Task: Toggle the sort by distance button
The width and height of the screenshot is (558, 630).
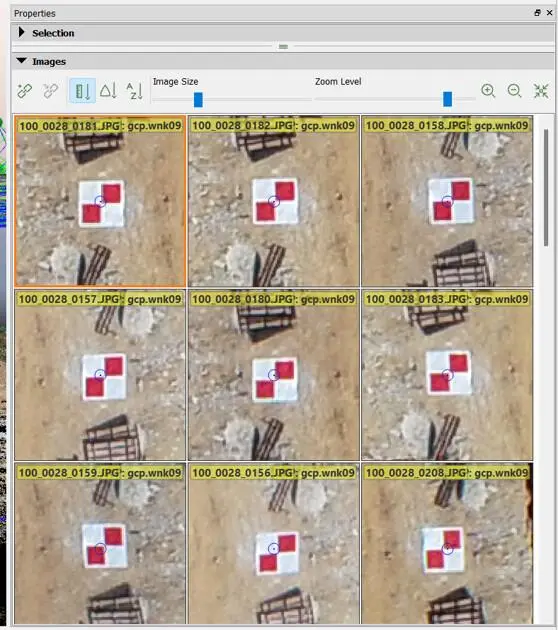Action: point(82,91)
